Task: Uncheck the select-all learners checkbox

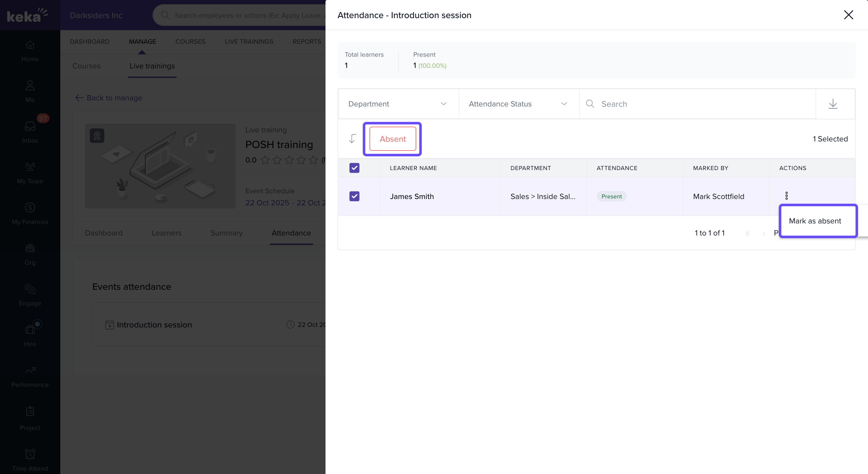Action: coord(354,168)
